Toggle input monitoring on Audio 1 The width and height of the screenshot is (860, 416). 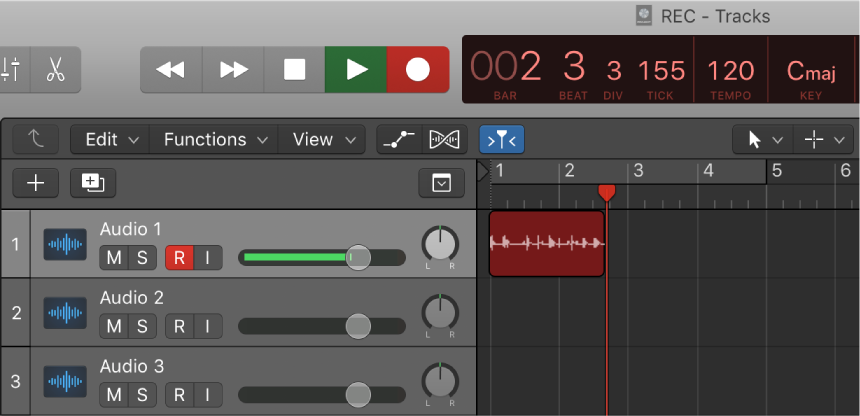[208, 257]
